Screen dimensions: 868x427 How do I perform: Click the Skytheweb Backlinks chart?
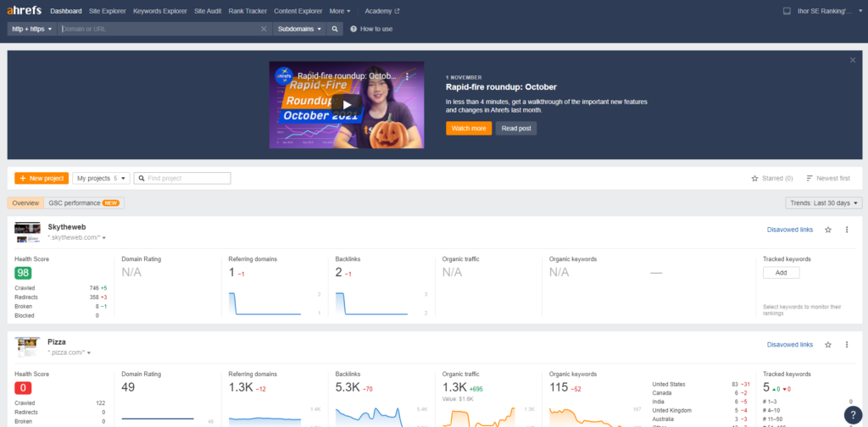[373, 303]
